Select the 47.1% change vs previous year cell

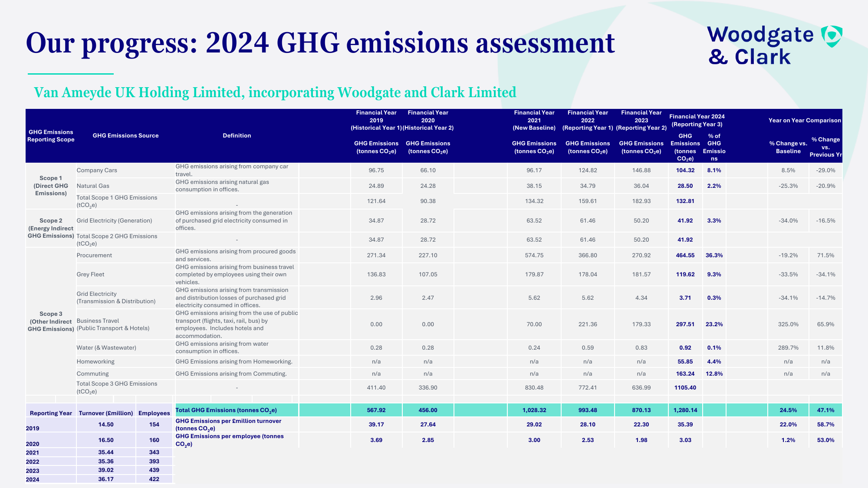click(825, 410)
